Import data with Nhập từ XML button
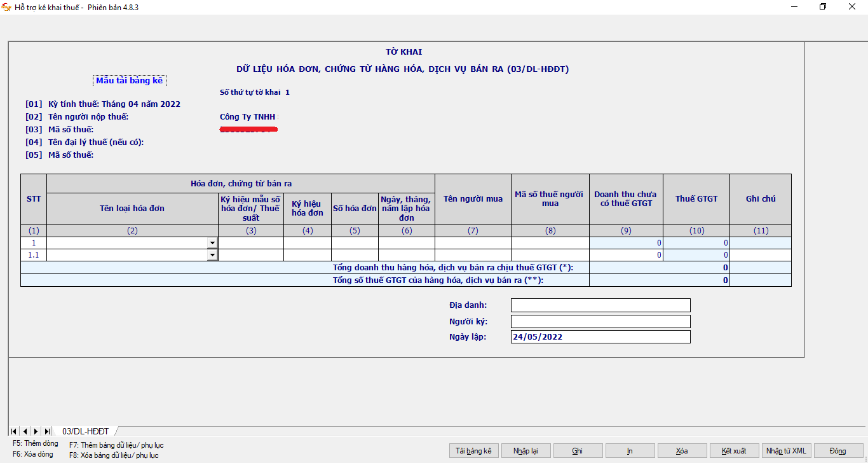Screen dimensions: 868x463 point(786,451)
